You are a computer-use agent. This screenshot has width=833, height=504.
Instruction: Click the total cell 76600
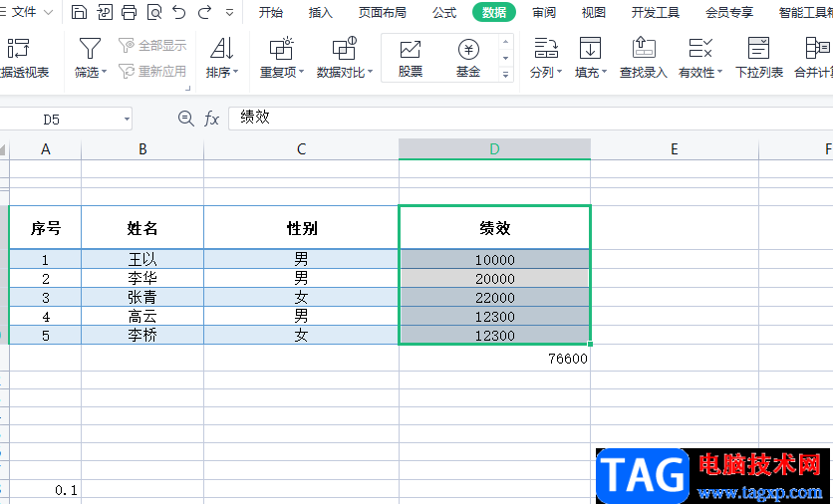(494, 359)
